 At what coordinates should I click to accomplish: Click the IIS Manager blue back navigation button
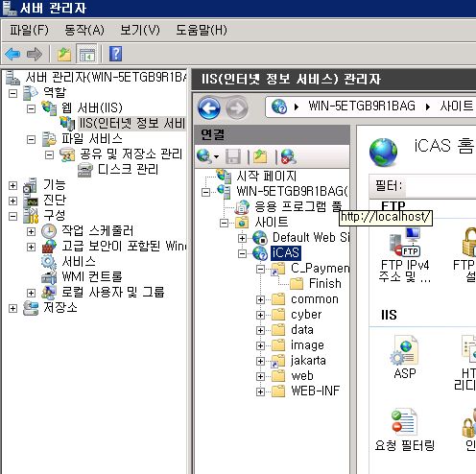pos(209,108)
